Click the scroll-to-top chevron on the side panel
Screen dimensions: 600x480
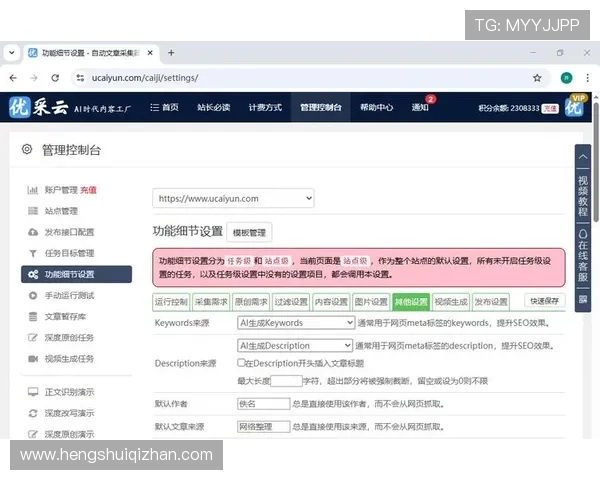[x=583, y=157]
